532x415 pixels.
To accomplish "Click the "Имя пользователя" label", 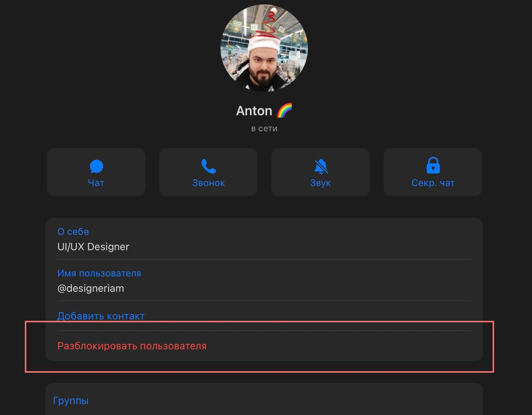I will (x=99, y=273).
